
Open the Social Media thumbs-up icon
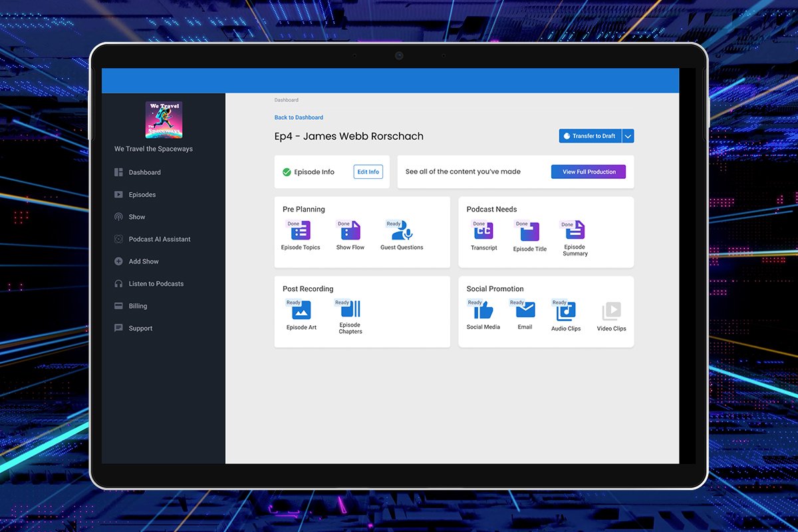[x=483, y=310]
